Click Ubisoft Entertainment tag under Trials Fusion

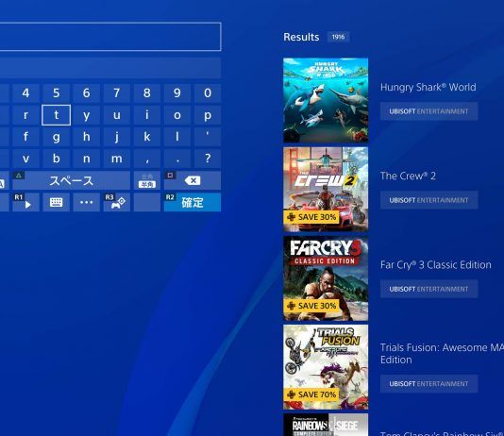[x=428, y=384]
